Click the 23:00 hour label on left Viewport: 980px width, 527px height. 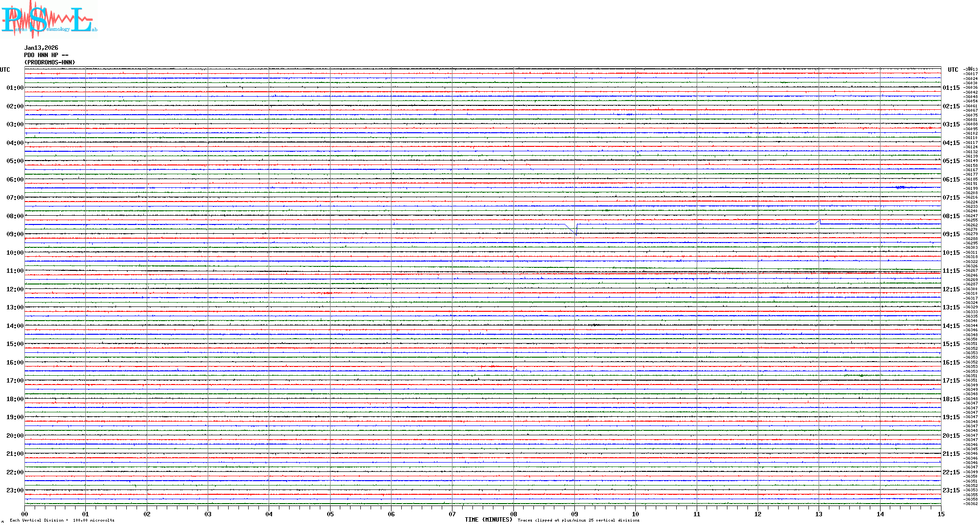[x=15, y=490]
